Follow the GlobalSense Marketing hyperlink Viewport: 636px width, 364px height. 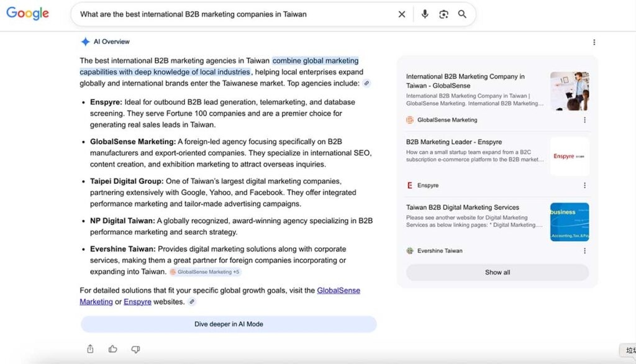(338, 291)
